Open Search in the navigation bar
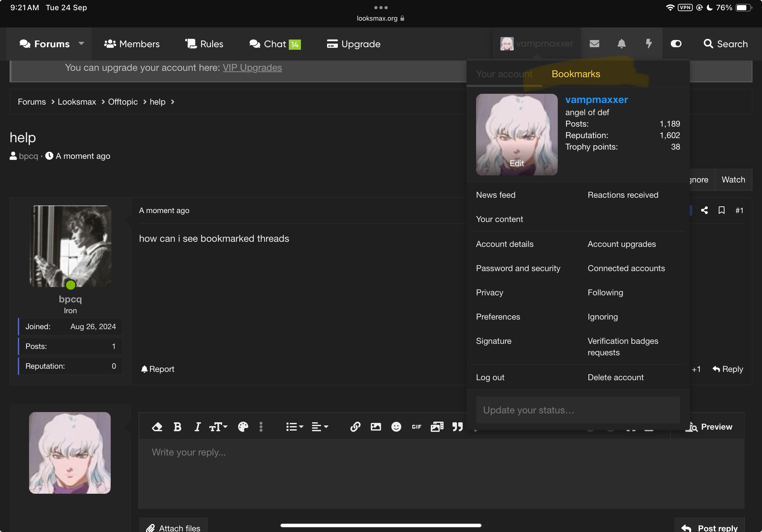Viewport: 762px width, 532px height. coord(726,44)
